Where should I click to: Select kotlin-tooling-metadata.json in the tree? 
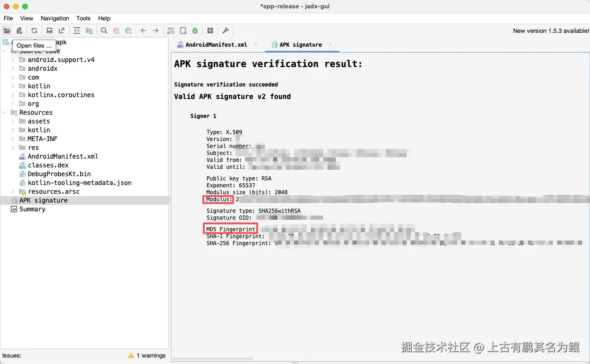point(80,183)
